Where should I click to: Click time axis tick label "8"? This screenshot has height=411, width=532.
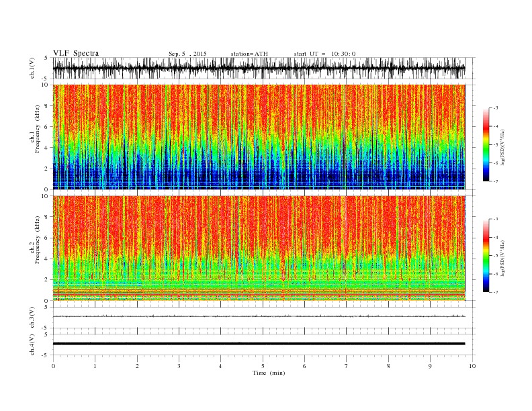pos(388,366)
